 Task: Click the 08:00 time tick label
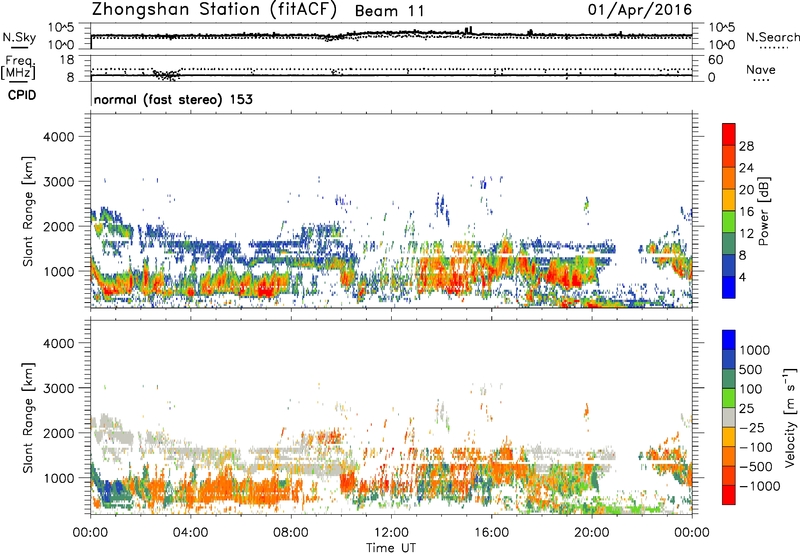tap(291, 533)
